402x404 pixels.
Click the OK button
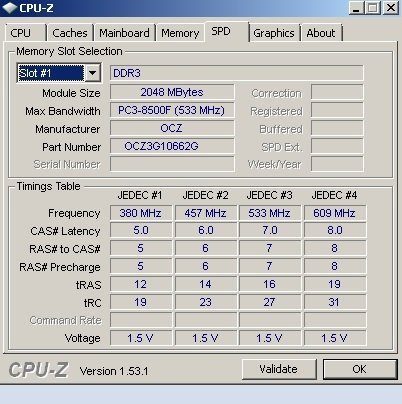point(360,369)
